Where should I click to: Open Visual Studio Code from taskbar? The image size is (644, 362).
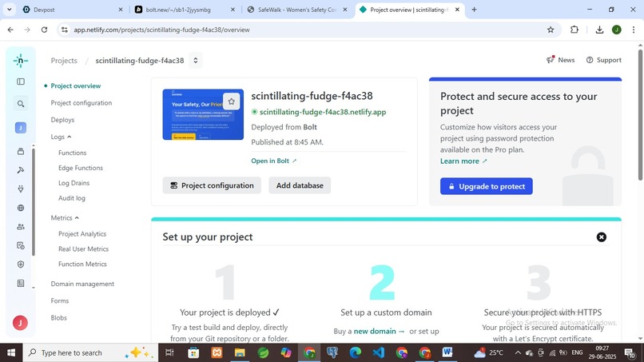[x=378, y=352]
